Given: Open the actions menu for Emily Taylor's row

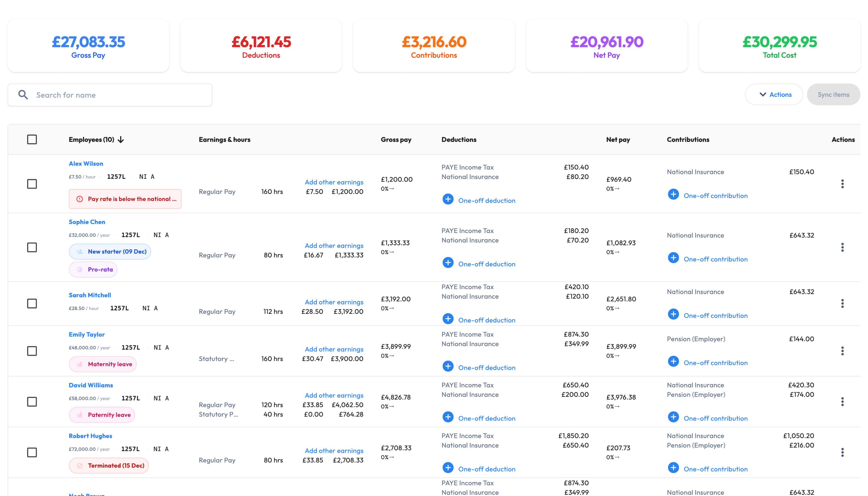Looking at the screenshot, I should 843,351.
